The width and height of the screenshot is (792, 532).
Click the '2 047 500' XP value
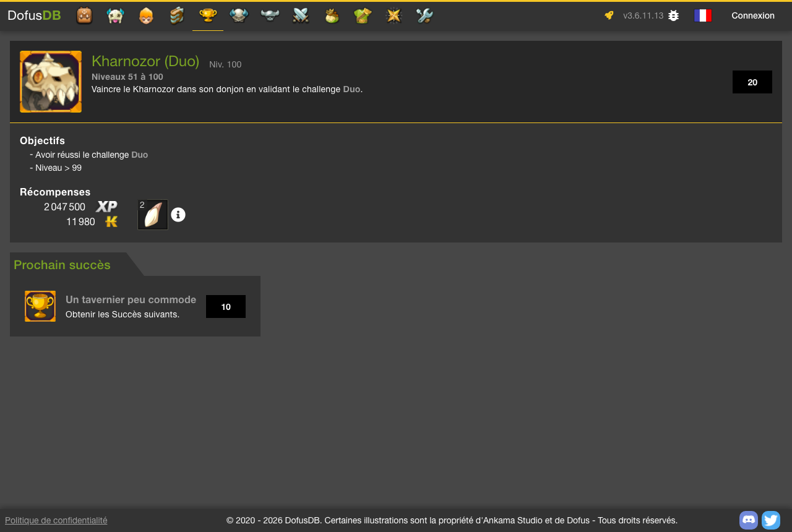tap(64, 207)
